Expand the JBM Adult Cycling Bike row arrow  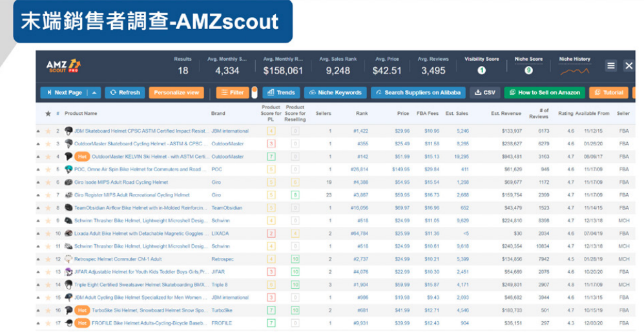tap(38, 297)
